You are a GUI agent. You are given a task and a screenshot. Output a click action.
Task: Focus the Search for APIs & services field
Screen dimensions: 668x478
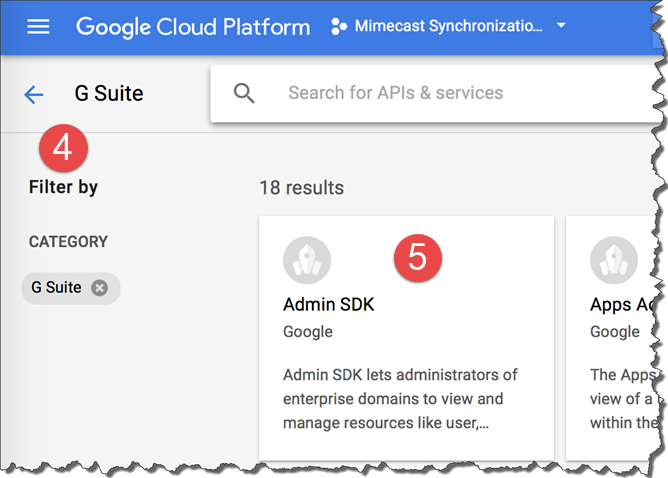click(x=437, y=93)
